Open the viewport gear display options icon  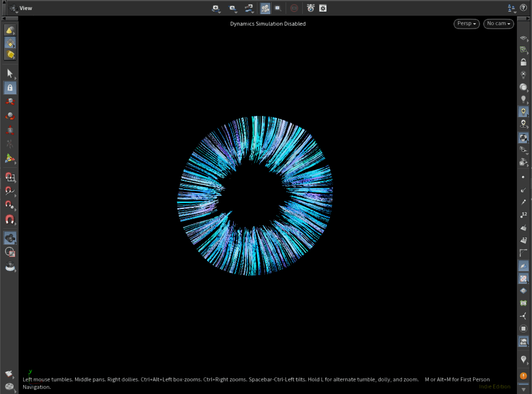(322, 8)
